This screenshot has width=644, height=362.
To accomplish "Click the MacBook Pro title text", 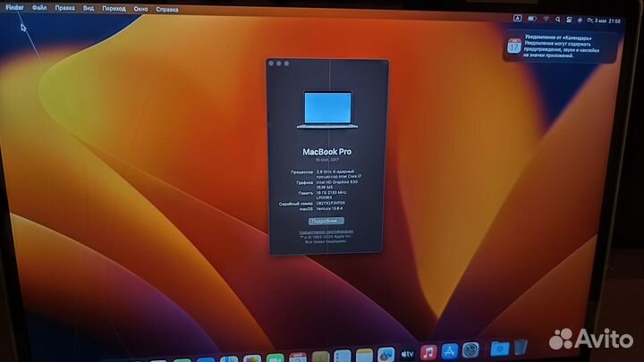I will point(327,152).
